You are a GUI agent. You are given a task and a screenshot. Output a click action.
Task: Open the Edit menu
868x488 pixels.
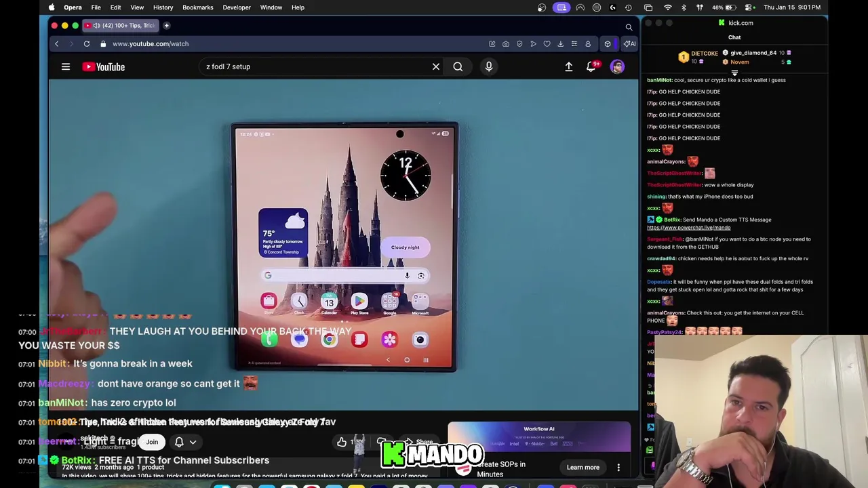pyautogui.click(x=115, y=7)
